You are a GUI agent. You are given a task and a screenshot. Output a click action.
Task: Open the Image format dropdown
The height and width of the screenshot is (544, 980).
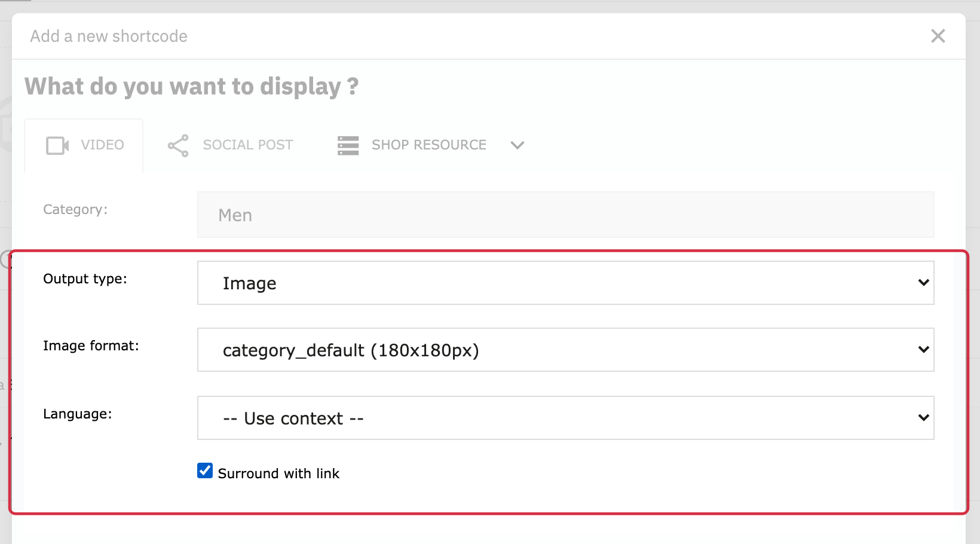click(x=565, y=350)
